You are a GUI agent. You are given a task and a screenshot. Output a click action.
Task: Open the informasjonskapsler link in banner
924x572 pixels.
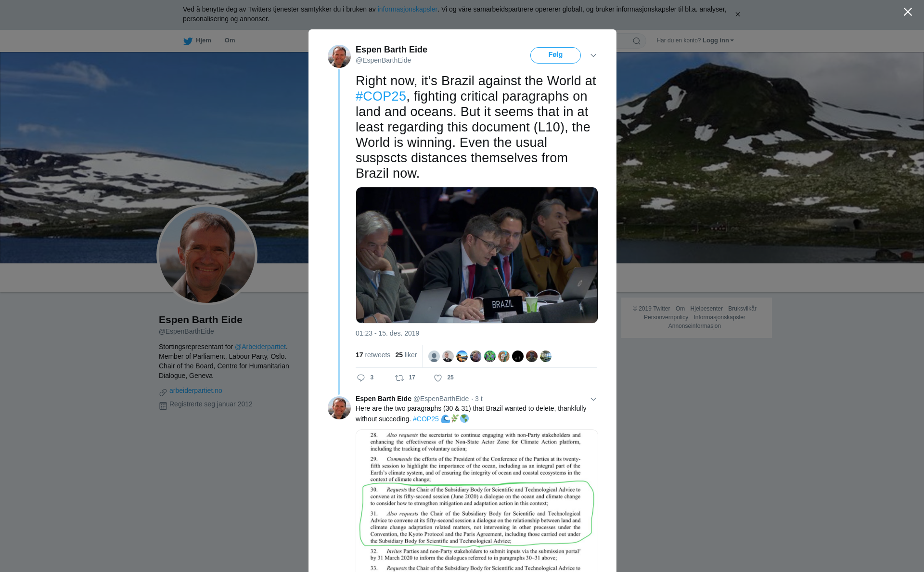(x=407, y=9)
